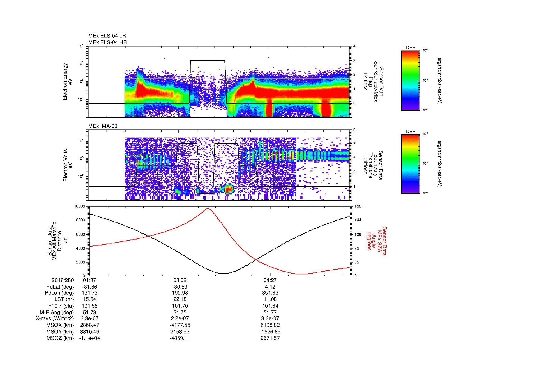
Task: Click the F10.7 value '101.56'
Action: (89, 306)
